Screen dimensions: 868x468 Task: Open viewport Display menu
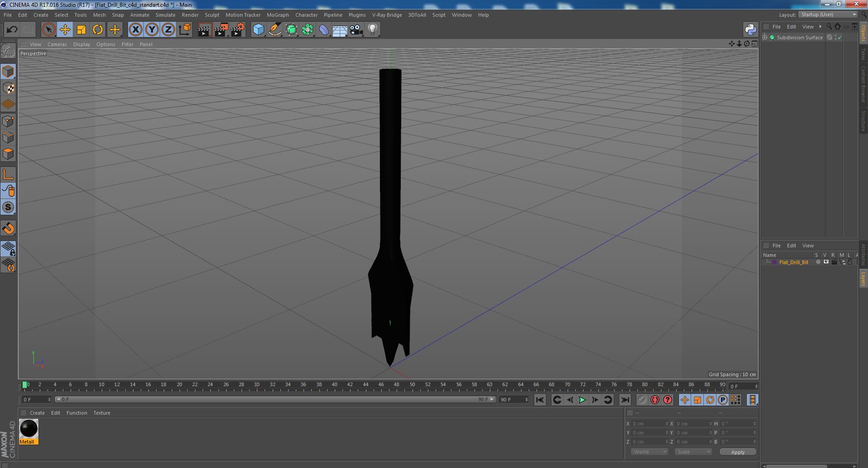81,44
